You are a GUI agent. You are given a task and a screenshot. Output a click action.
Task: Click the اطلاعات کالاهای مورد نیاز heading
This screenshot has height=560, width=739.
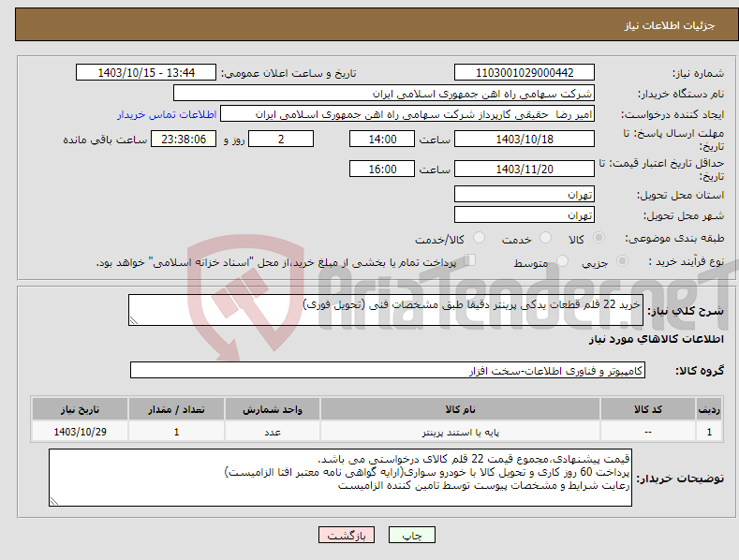[x=656, y=339]
